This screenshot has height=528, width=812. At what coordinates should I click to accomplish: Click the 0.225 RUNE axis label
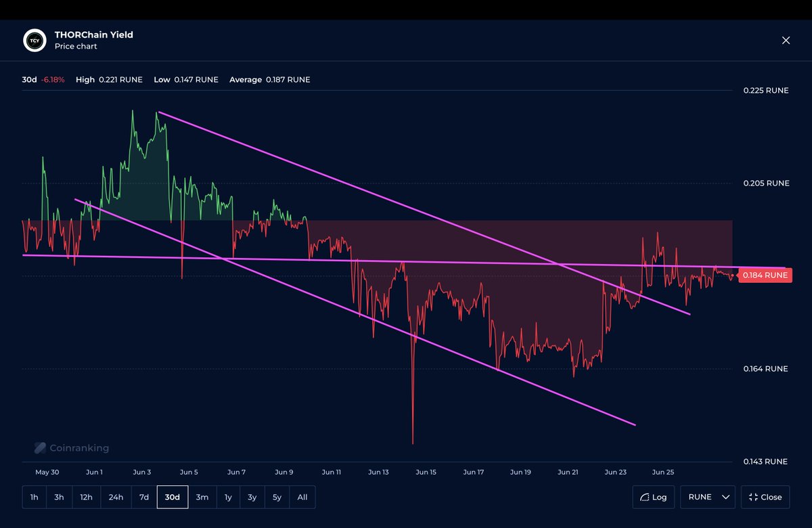click(x=765, y=91)
